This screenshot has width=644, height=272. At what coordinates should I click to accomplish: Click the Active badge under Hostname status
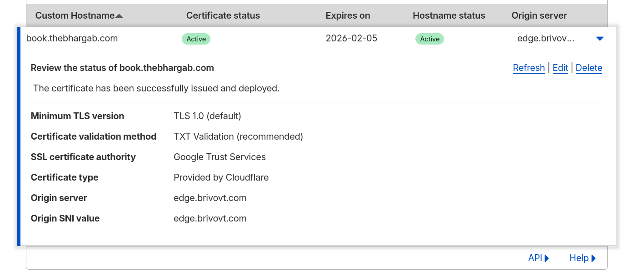pyautogui.click(x=429, y=39)
